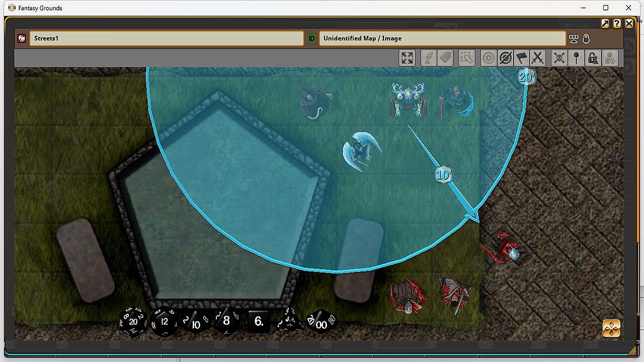The height and width of the screenshot is (362, 644).
Task: Click the crossed-out circle toolbar icon
Action: coord(505,58)
